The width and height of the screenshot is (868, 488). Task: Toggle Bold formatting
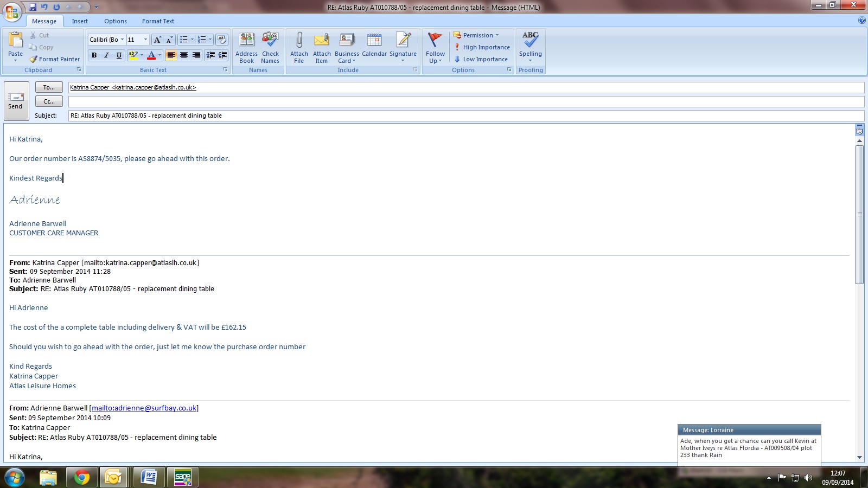click(x=94, y=55)
